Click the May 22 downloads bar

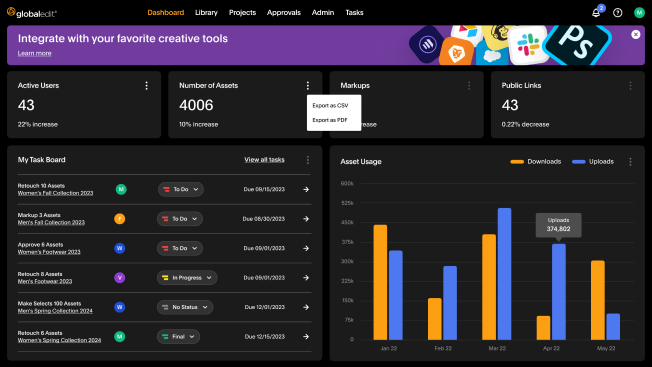(598, 300)
